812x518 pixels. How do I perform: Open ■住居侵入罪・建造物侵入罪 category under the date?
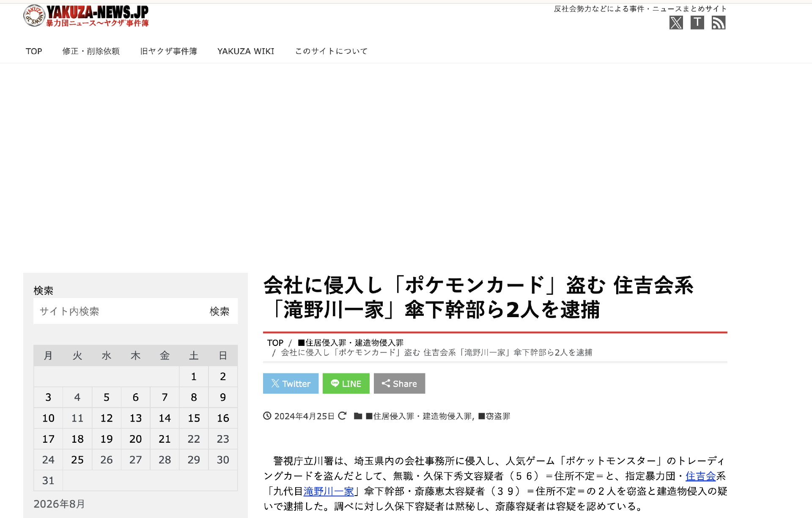(419, 416)
